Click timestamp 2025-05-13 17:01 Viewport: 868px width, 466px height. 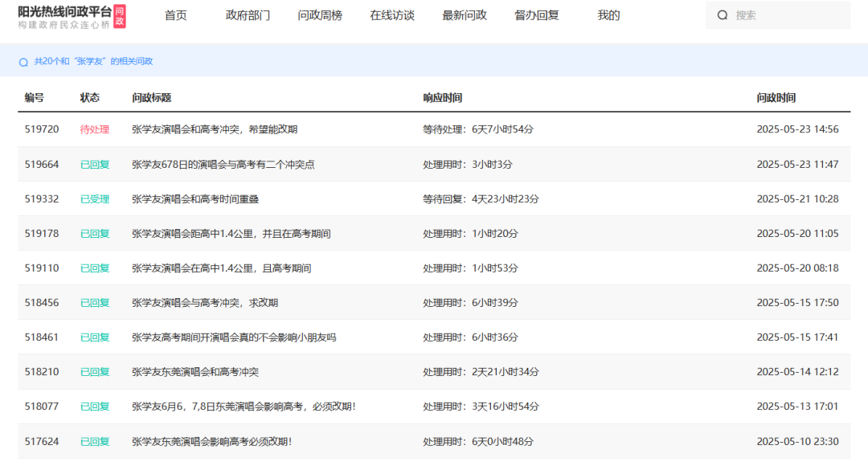click(x=798, y=407)
